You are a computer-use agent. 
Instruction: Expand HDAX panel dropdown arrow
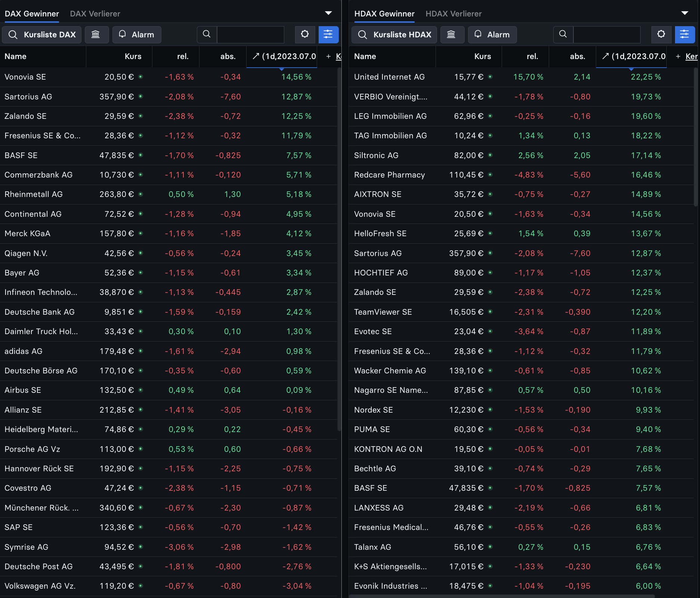(685, 13)
